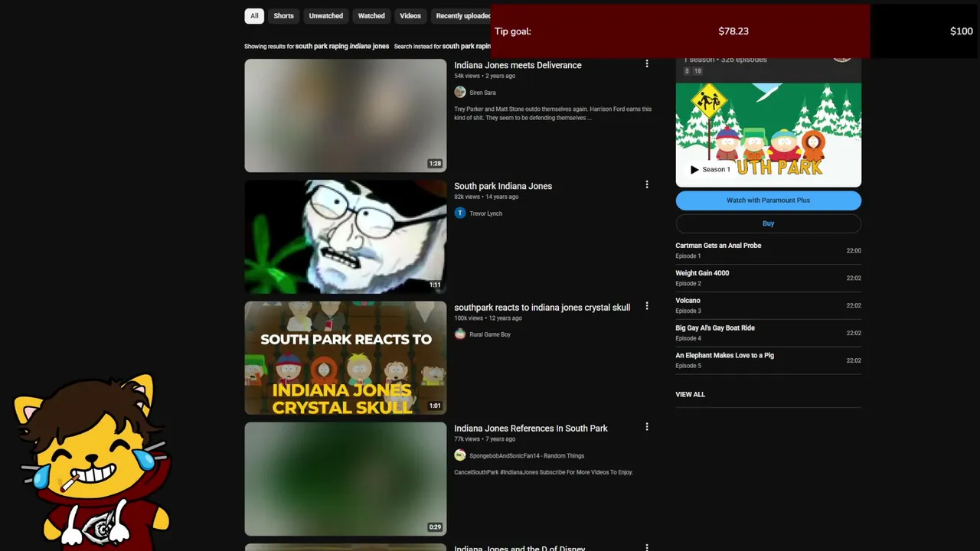Click thumbnail of South park Indiana Jones video
This screenshot has width=980, height=551.
coord(345,236)
